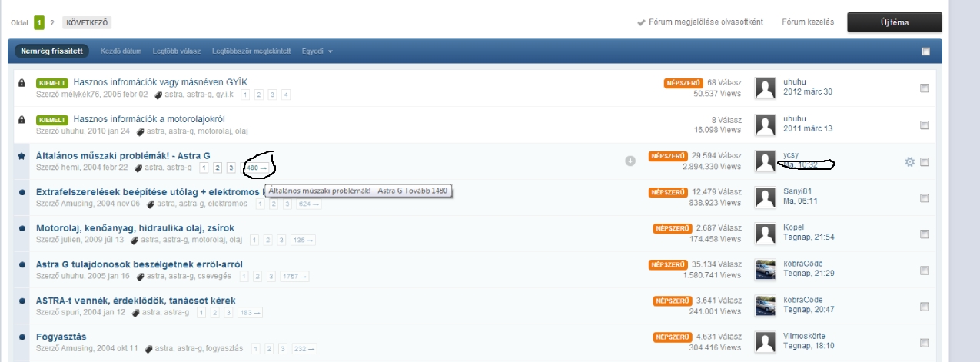This screenshot has height=362, width=980.
Task: Open the Fórum kezelés link
Action: [x=807, y=22]
